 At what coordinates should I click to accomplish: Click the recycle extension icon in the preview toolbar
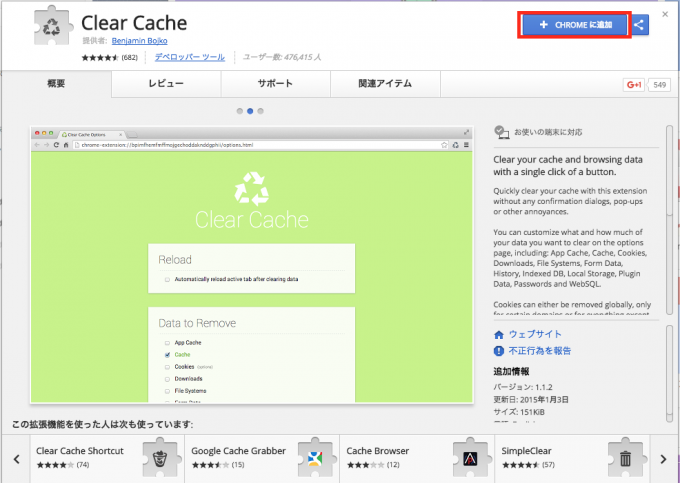pyautogui.click(x=455, y=145)
